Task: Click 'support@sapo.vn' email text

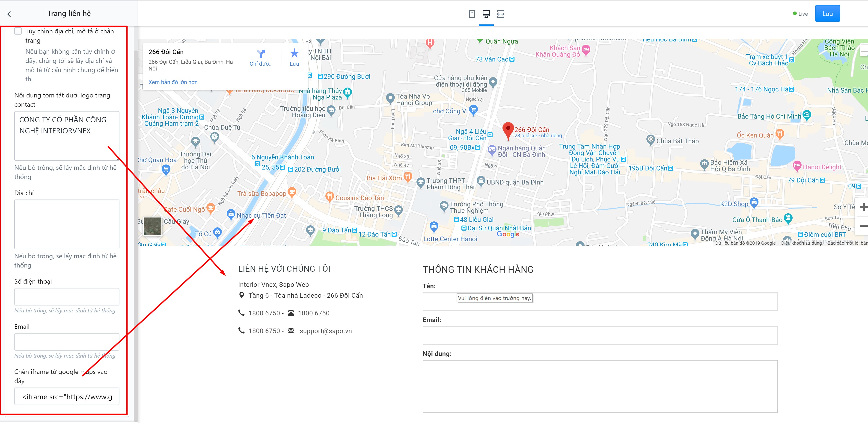Action: [x=326, y=331]
